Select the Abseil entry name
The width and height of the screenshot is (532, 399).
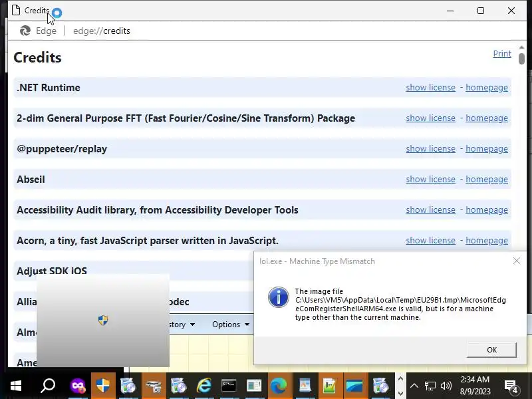click(x=31, y=179)
